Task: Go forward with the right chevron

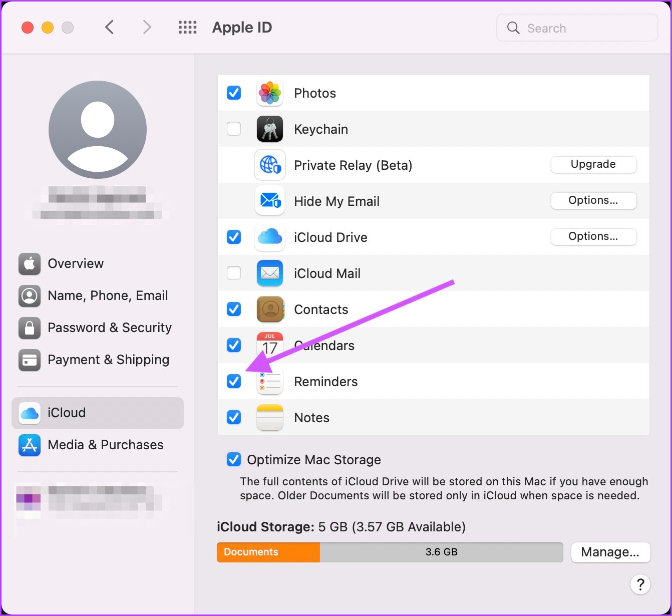Action: 146,27
